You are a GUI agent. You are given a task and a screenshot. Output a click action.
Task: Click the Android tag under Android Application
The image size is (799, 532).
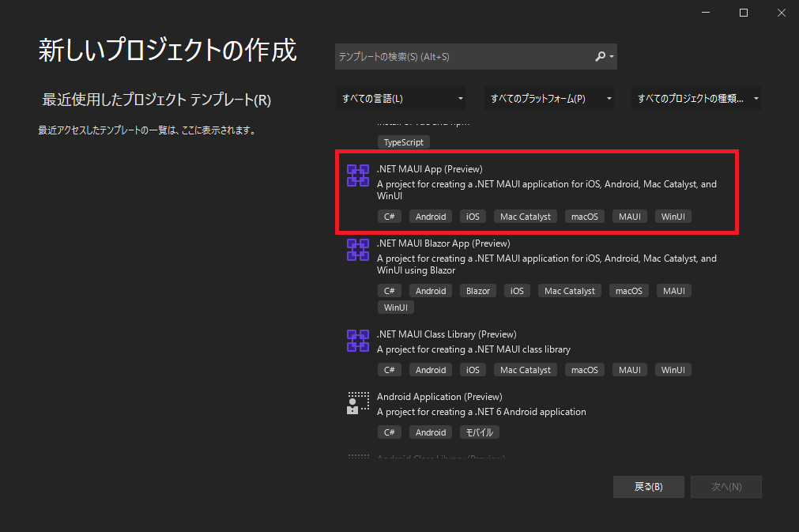pos(431,432)
